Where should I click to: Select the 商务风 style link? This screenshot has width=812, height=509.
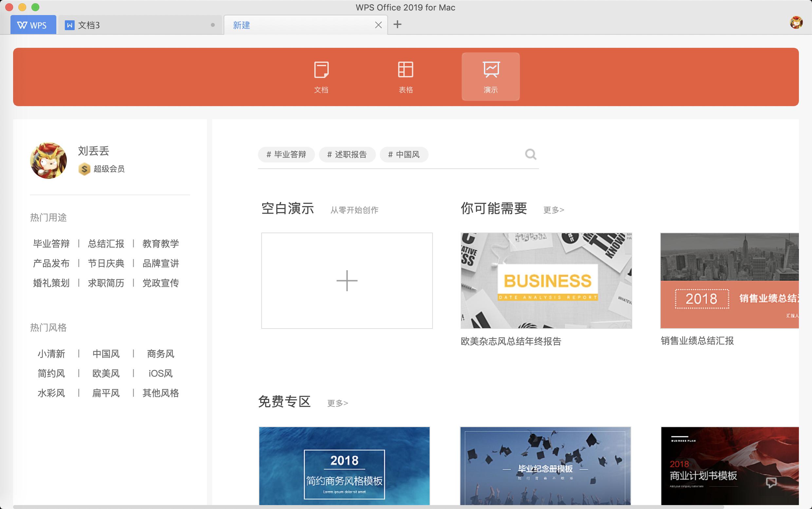(160, 354)
